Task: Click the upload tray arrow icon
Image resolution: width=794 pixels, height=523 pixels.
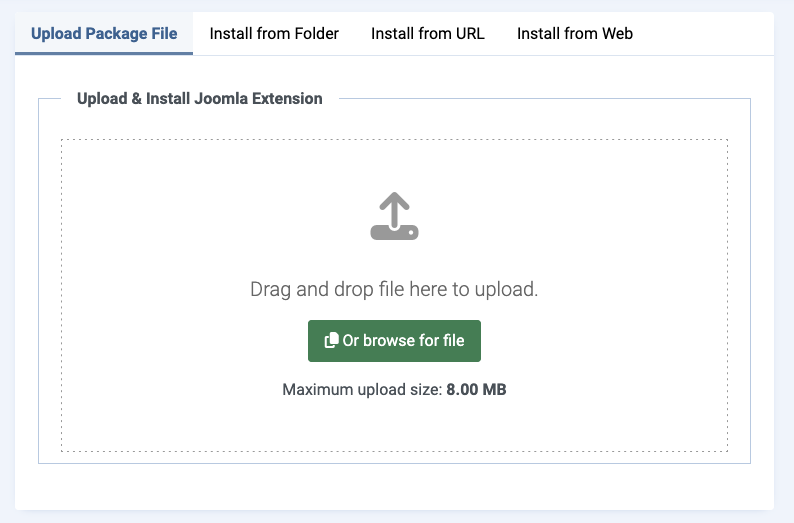Action: click(394, 216)
